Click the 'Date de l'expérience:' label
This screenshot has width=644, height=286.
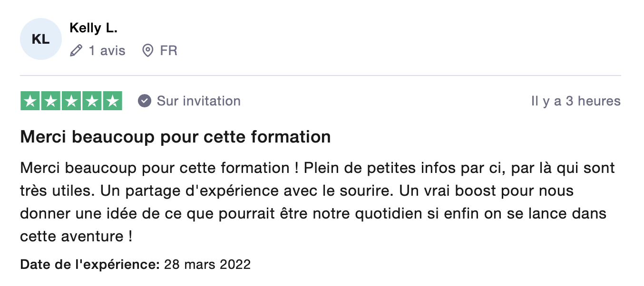89,264
